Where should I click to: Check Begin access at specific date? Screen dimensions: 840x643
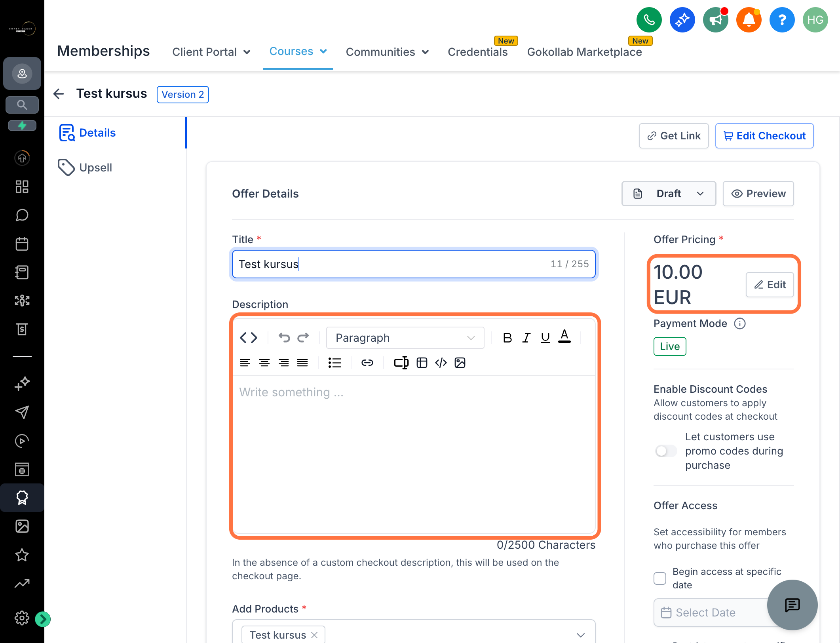(660, 578)
